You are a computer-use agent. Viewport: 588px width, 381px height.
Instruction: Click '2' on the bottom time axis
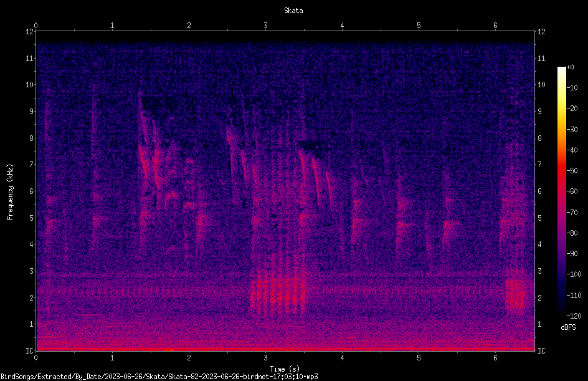click(189, 358)
